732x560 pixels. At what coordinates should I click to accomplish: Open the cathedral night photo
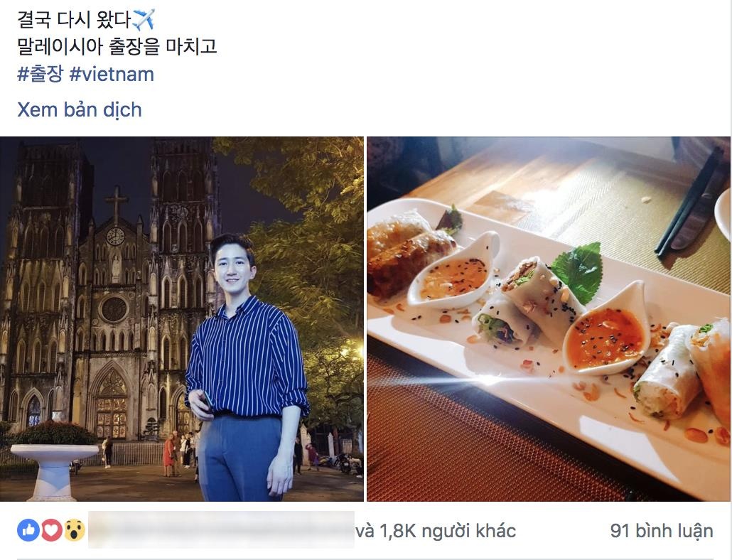tap(182, 319)
